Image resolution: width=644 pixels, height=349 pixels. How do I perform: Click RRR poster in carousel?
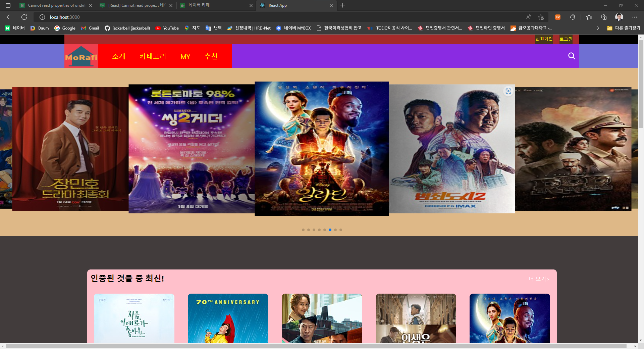[x=573, y=149]
